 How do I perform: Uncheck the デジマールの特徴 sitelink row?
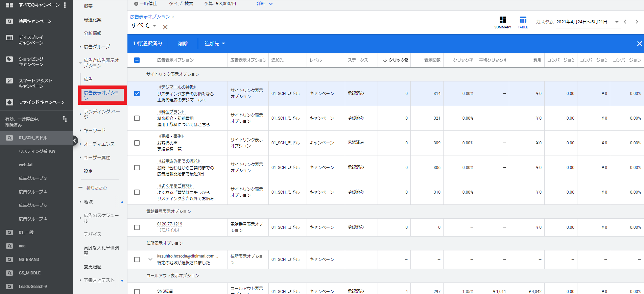pos(137,94)
